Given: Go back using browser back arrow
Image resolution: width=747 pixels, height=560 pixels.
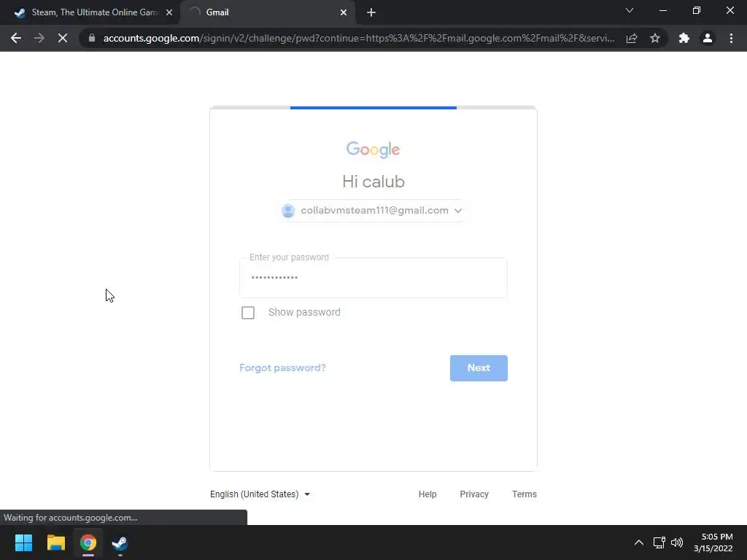Looking at the screenshot, I should point(16,38).
